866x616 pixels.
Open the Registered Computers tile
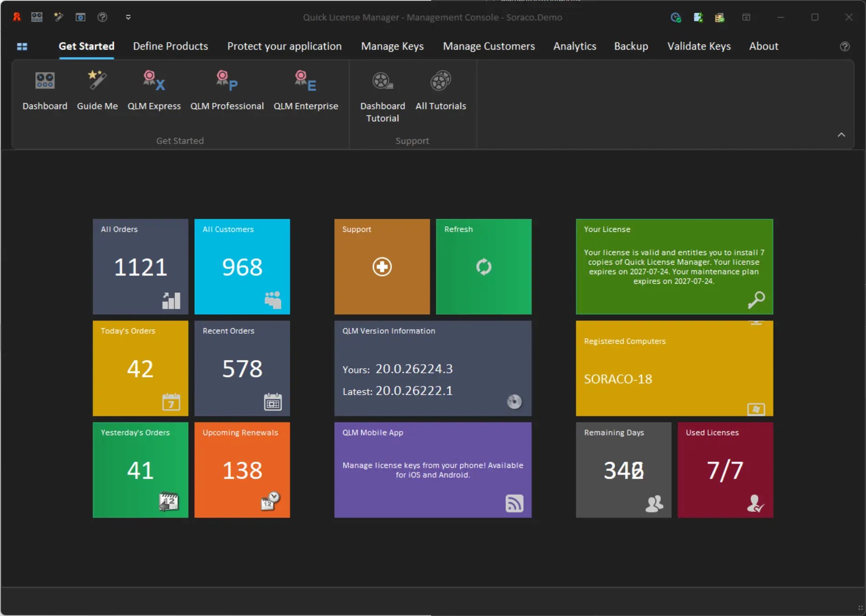(x=675, y=369)
